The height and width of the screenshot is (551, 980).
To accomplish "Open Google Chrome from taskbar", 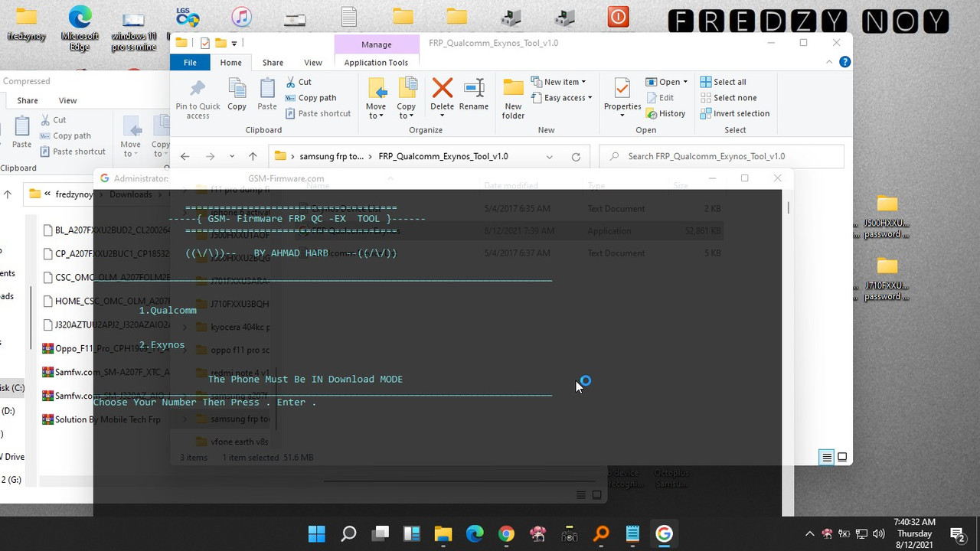I will (506, 533).
